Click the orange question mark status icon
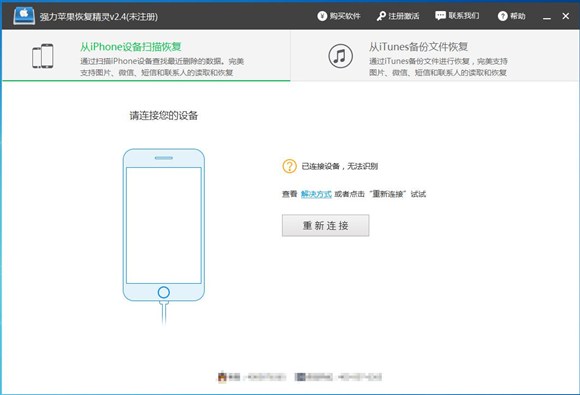 coord(289,166)
